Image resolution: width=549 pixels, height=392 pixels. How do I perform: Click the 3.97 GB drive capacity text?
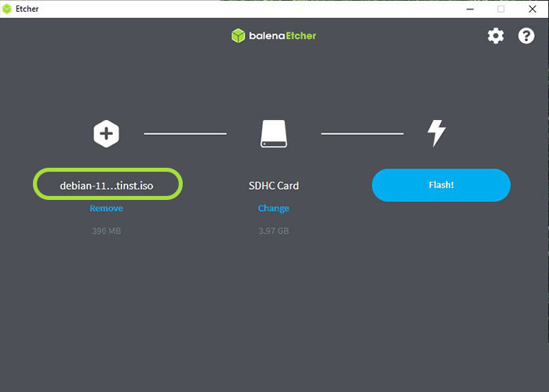click(x=274, y=231)
